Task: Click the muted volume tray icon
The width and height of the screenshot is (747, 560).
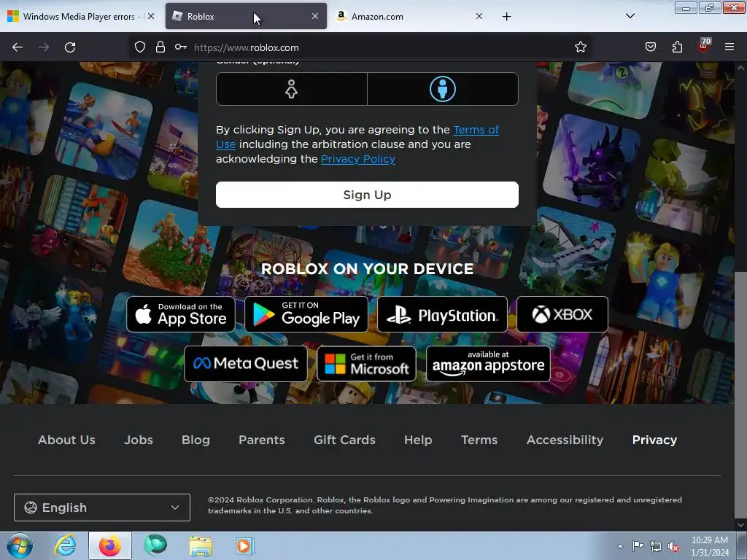Action: point(673,547)
